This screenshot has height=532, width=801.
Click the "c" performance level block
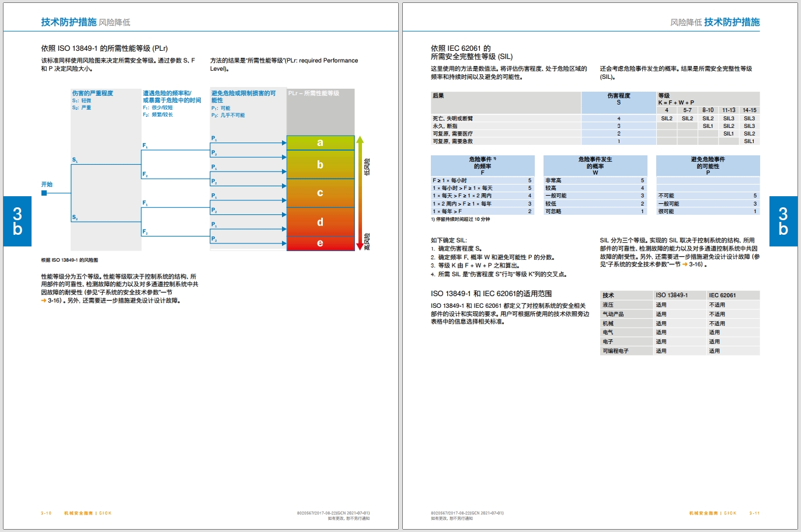point(320,193)
